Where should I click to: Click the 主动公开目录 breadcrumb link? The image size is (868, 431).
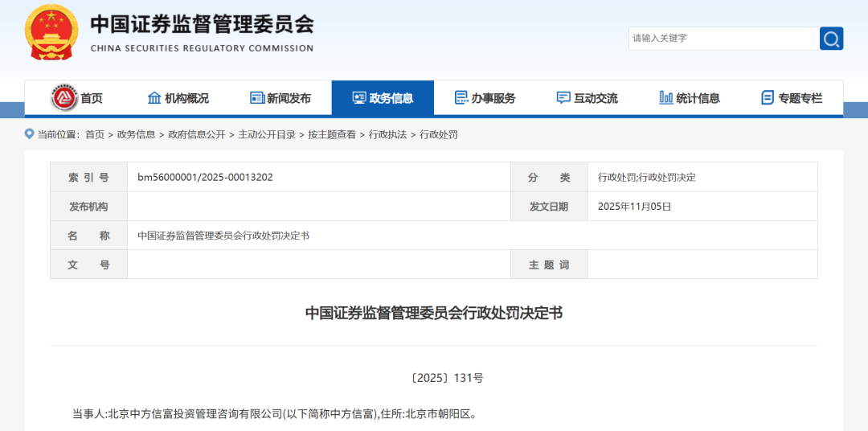267,134
